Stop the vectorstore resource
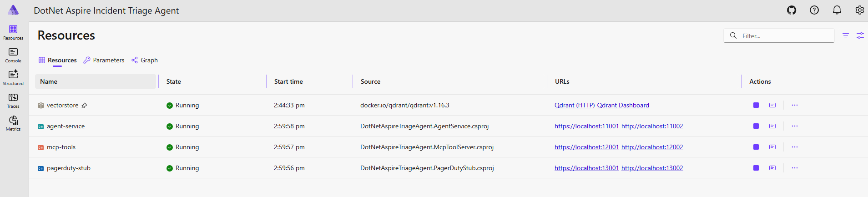 tap(756, 105)
